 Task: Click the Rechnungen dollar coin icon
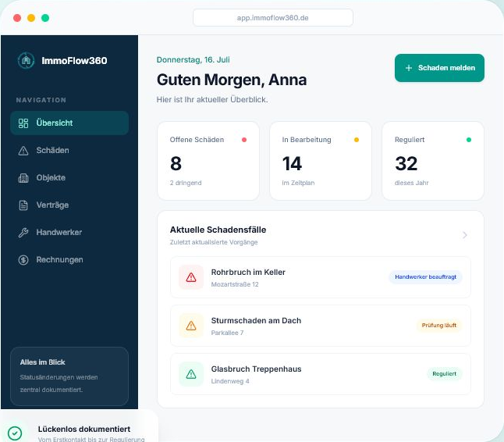coord(23,260)
